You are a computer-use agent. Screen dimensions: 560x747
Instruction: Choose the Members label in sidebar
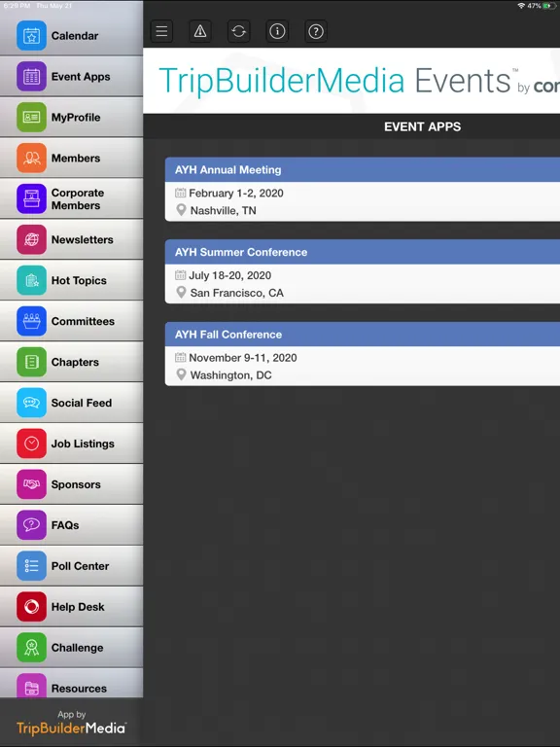click(76, 159)
